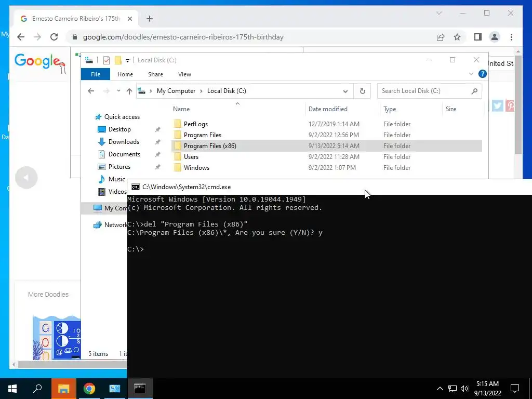The width and height of the screenshot is (532, 399).
Task: Select the Users folder
Action: [326, 157]
